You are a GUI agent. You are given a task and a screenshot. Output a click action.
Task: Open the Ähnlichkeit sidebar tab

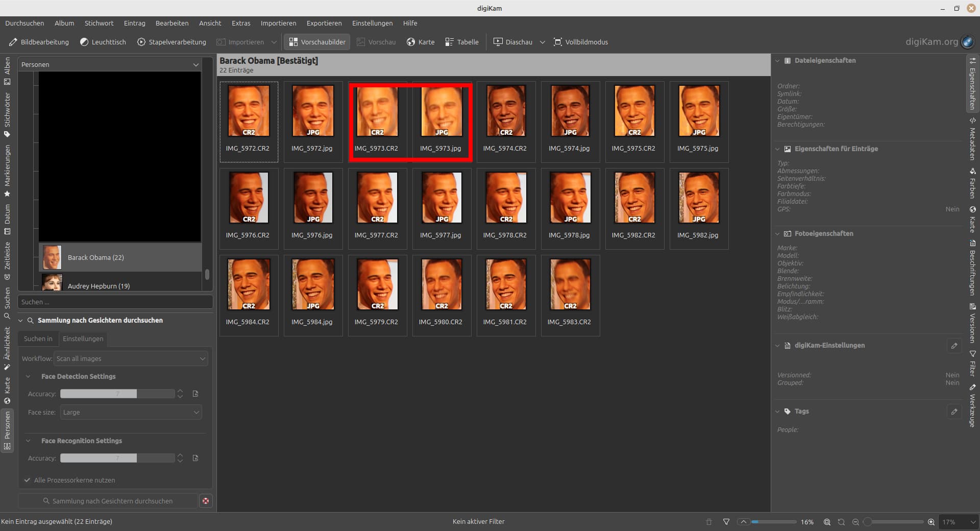[x=7, y=348]
